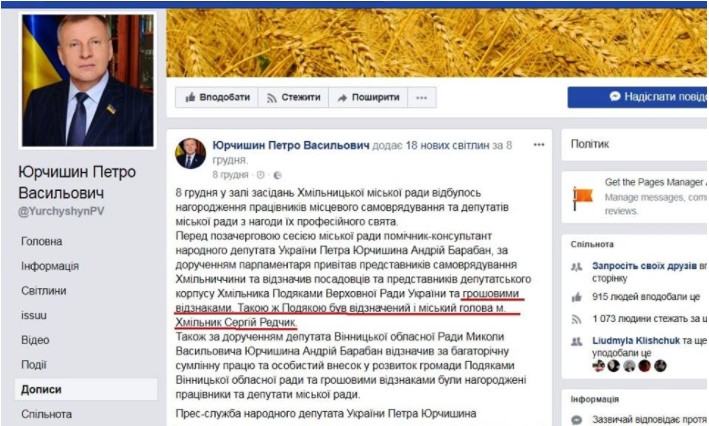The height and width of the screenshot is (426, 709).
Task: Click the 8 грудня post timestamp
Action: pyautogui.click(x=230, y=175)
